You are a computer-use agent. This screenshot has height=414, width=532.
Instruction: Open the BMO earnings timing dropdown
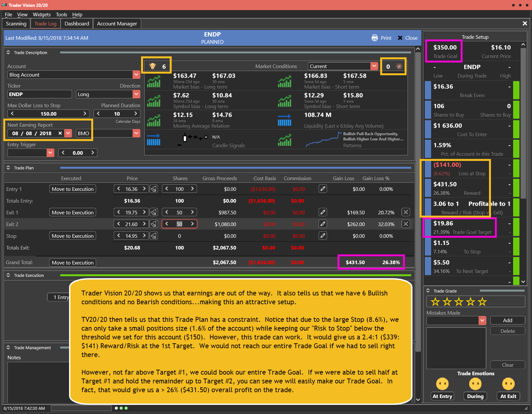click(x=137, y=133)
